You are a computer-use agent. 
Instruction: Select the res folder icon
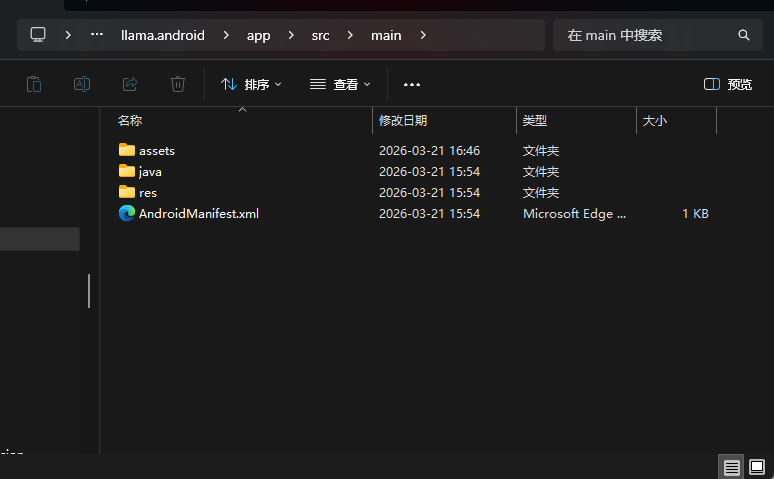coord(127,192)
